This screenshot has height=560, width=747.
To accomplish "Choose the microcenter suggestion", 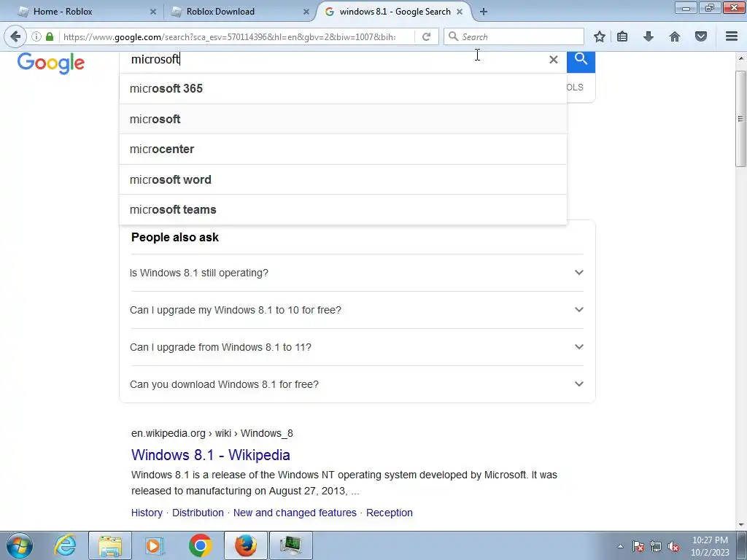I will tap(343, 149).
